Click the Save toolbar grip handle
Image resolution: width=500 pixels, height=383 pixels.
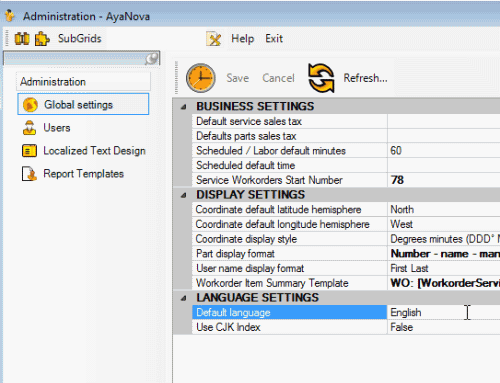[x=176, y=77]
